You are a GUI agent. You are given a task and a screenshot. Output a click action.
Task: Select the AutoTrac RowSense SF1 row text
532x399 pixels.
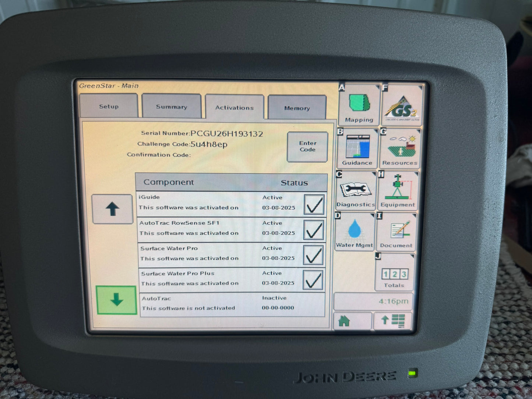click(179, 223)
